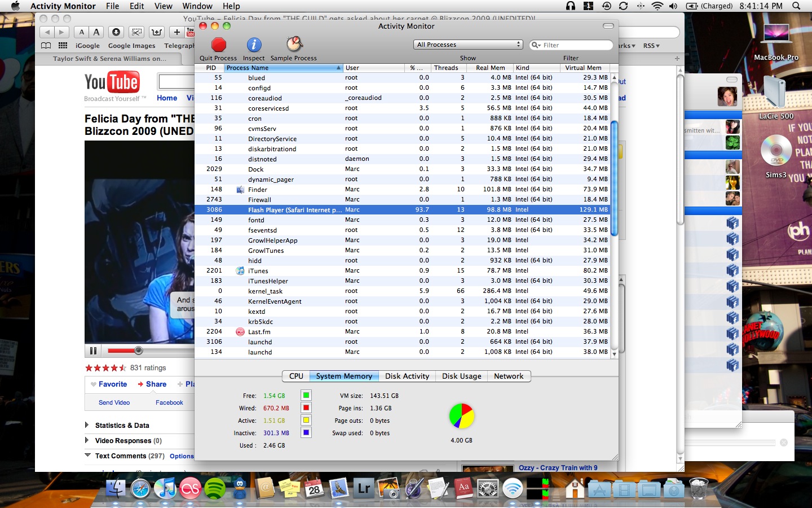Click the yellow Active memory color swatch

click(x=306, y=421)
